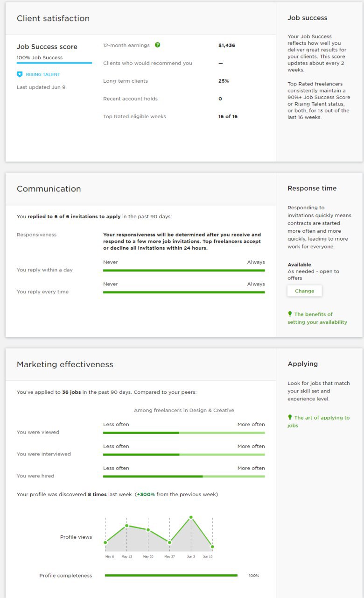Click the May 13 profile views data point

tap(126, 526)
